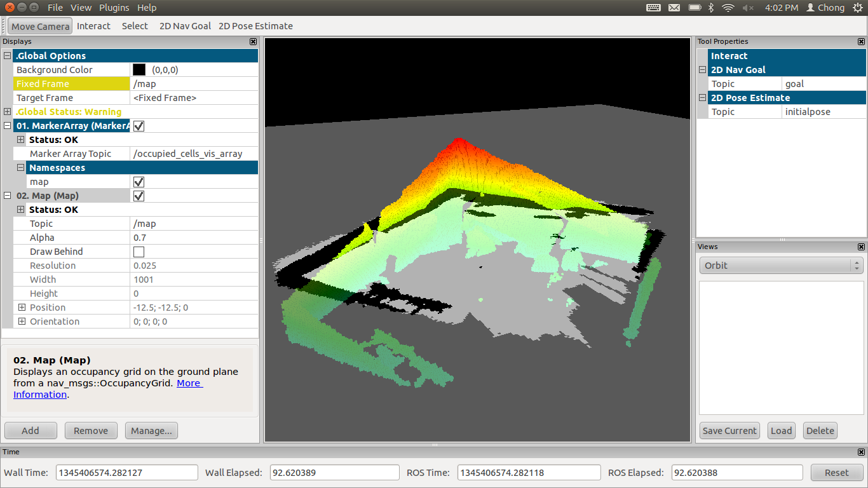Image resolution: width=868 pixels, height=488 pixels.
Task: Toggle the 02. Map display checkbox
Action: (139, 196)
